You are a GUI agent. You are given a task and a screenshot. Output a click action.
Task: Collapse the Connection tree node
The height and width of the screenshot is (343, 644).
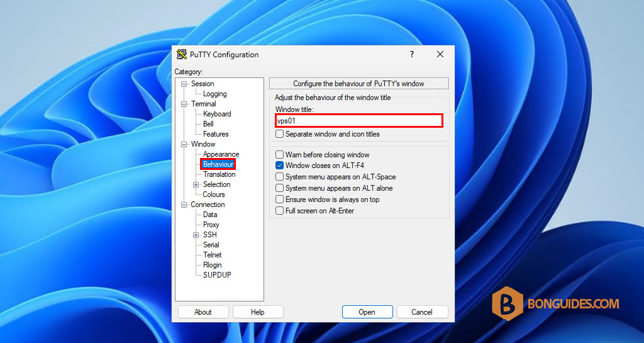pos(184,205)
